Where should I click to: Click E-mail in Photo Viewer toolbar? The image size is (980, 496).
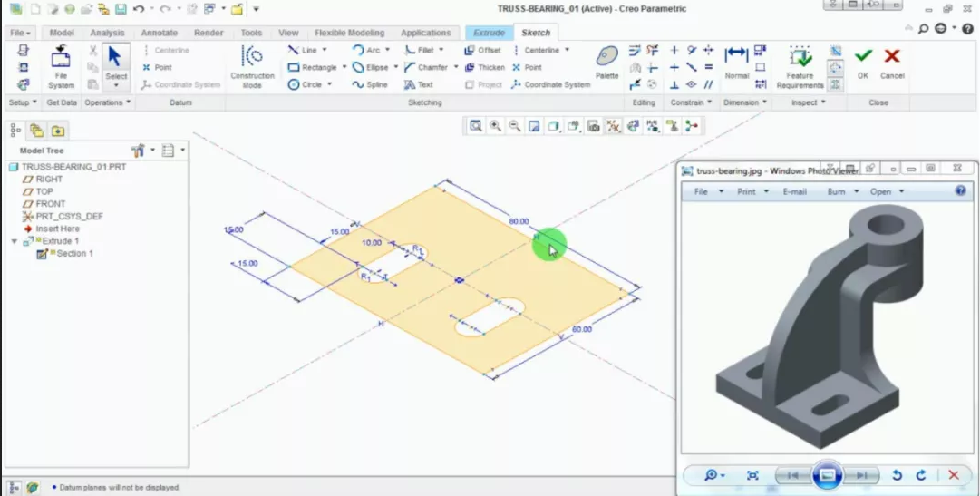coord(794,192)
